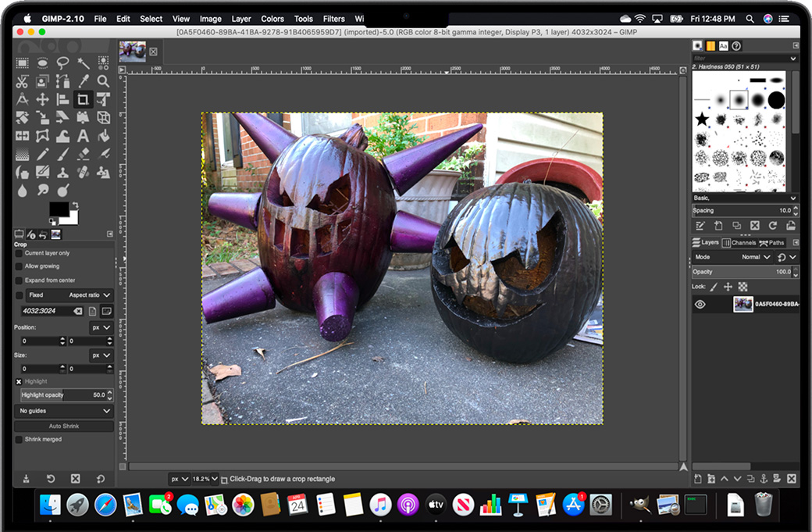Screen dimensions: 812x532
Task: Choose the Color Picker eyedropper tool
Action: coord(83,81)
